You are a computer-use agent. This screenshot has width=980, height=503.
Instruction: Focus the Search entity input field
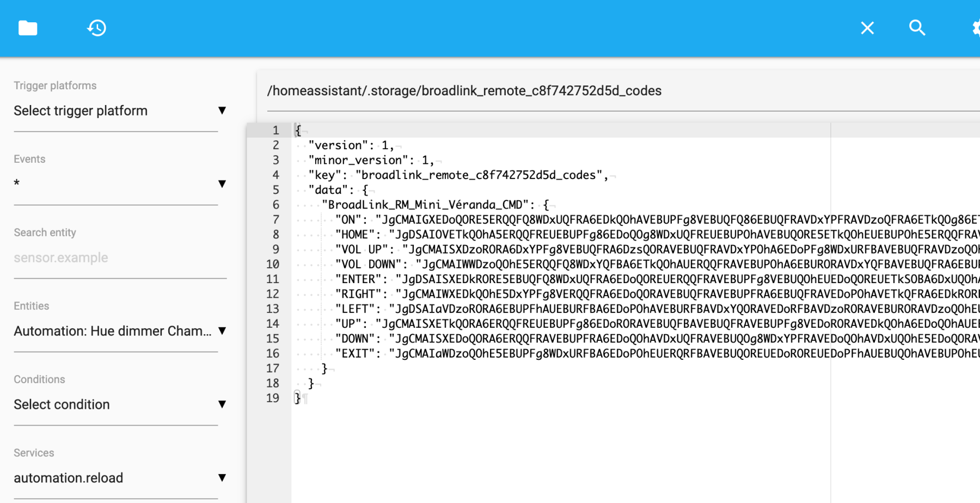tap(120, 258)
